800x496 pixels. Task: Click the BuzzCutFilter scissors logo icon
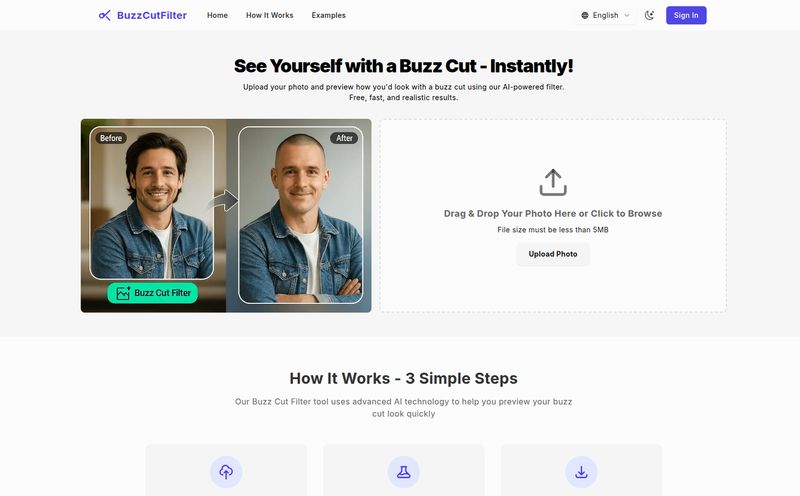tap(105, 15)
